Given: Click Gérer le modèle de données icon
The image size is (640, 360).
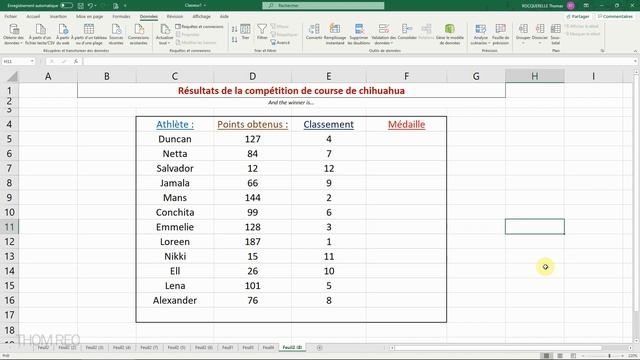Looking at the screenshot, I should pos(450,34).
